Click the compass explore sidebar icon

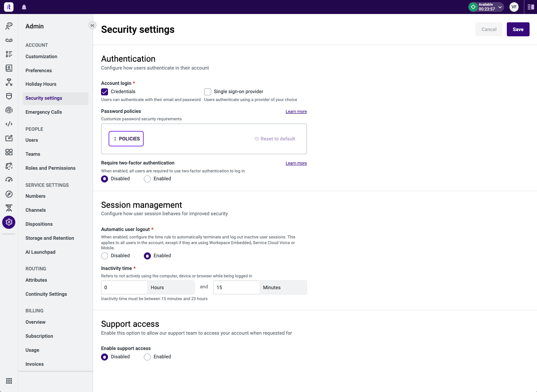[9, 194]
